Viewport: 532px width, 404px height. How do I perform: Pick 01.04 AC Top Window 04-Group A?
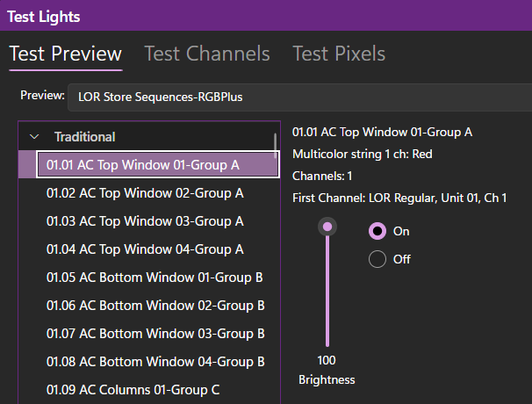(145, 249)
